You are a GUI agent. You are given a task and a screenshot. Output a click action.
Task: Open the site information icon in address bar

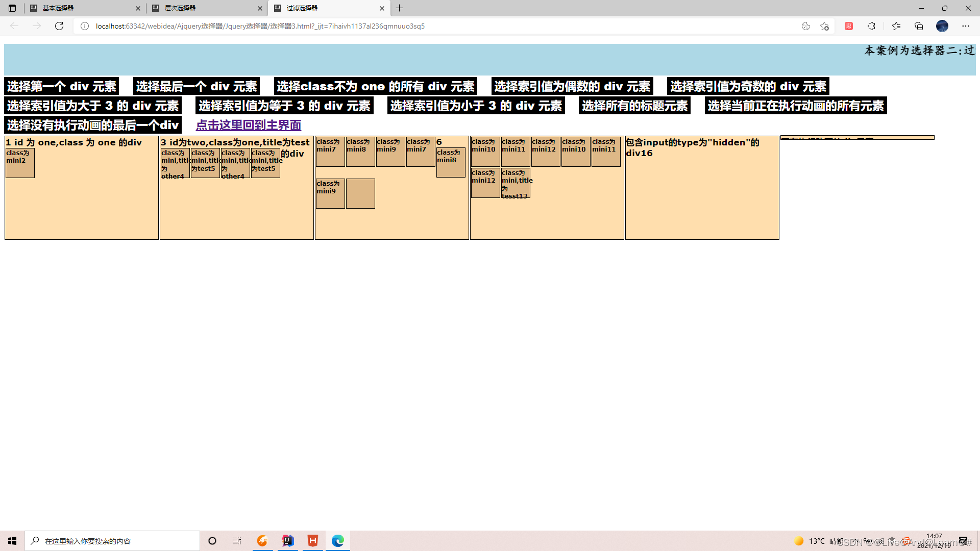(85, 26)
